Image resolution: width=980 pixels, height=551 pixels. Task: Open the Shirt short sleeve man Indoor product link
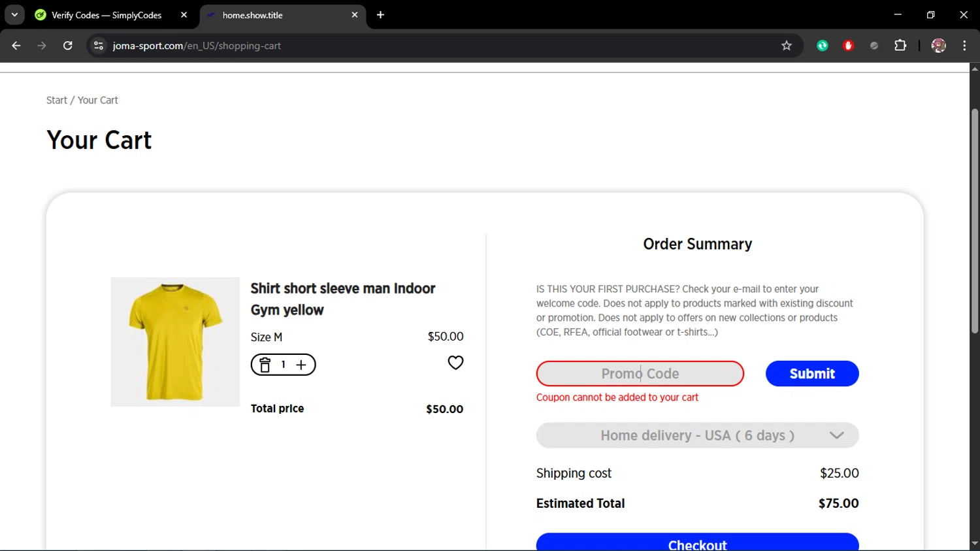(343, 299)
